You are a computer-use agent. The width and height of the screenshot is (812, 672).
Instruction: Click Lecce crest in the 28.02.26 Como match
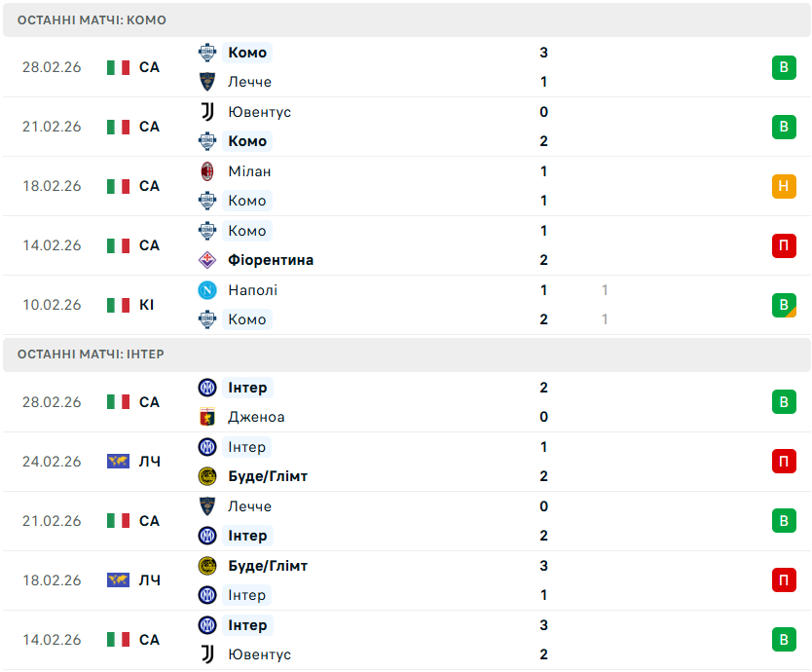[x=206, y=82]
